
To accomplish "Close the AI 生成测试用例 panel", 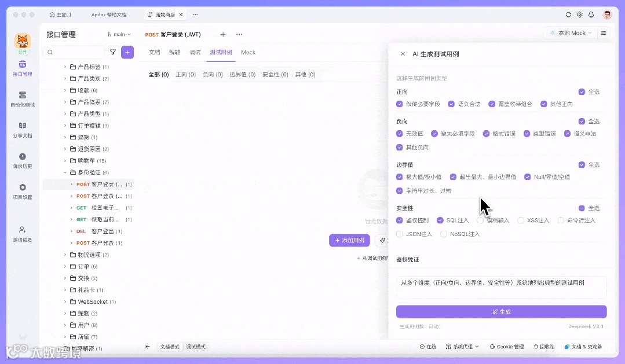I will [x=403, y=54].
